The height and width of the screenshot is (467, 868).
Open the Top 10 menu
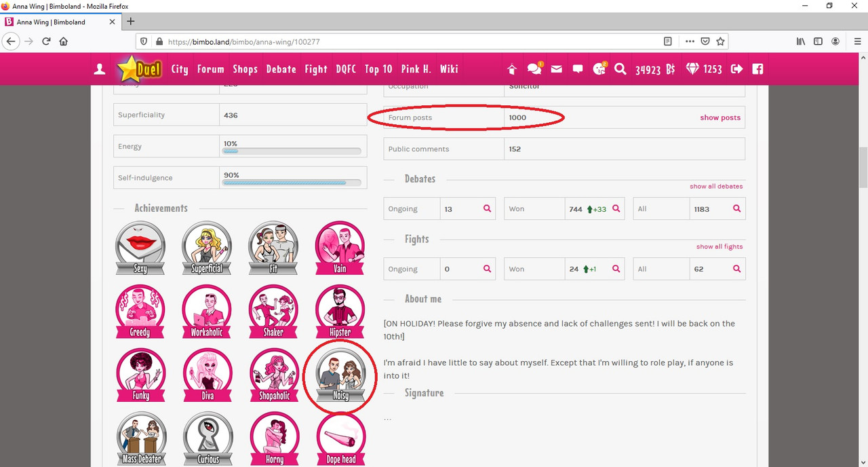pos(378,69)
